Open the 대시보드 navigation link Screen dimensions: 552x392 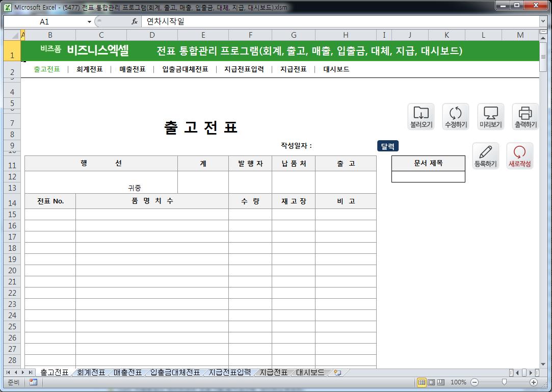336,69
